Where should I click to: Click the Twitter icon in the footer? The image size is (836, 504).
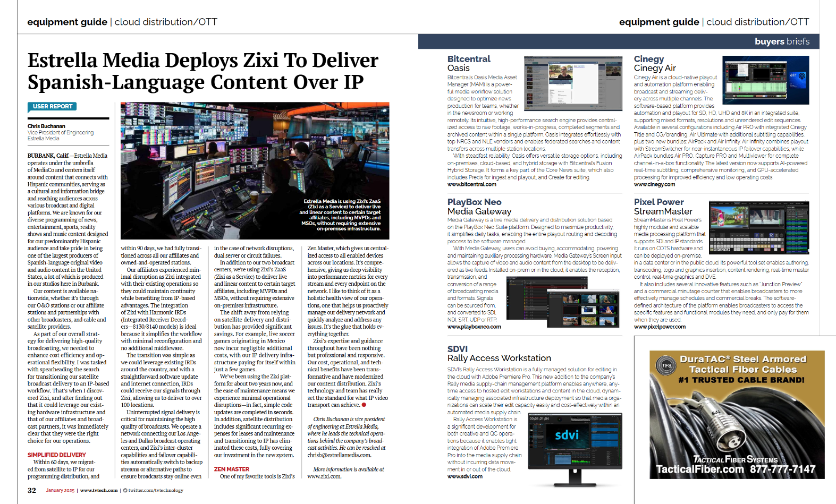pos(125,490)
